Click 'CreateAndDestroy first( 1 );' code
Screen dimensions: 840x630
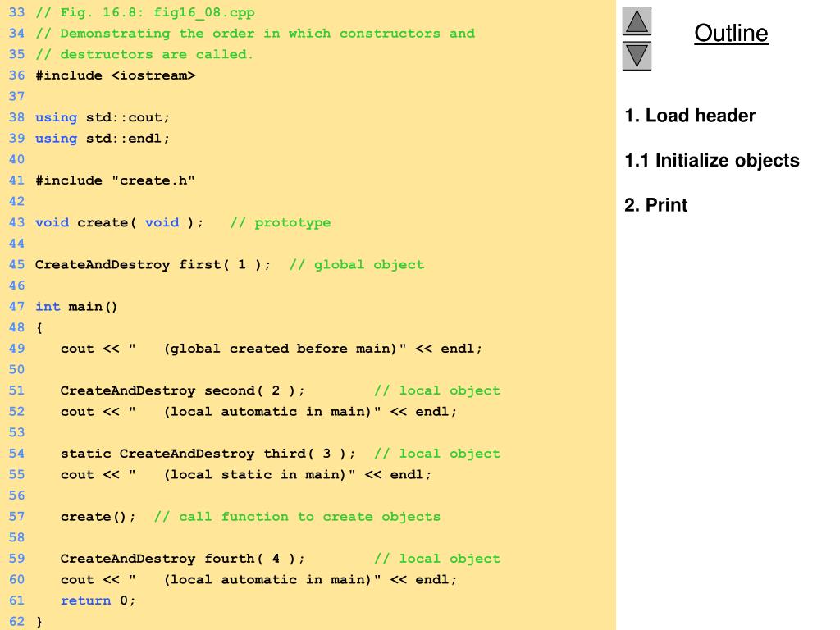click(153, 265)
